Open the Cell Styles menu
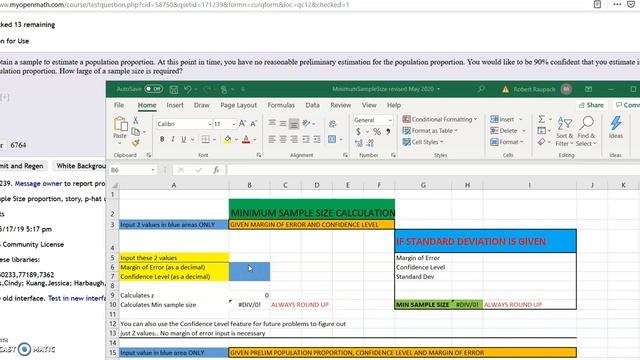 click(x=422, y=142)
